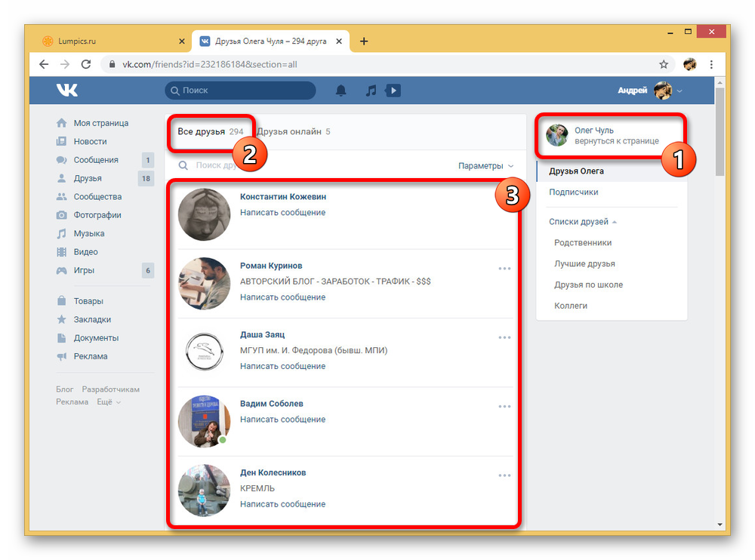755x560 pixels.
Task: Click the gamepad icon beside Игры
Action: pyautogui.click(x=62, y=270)
